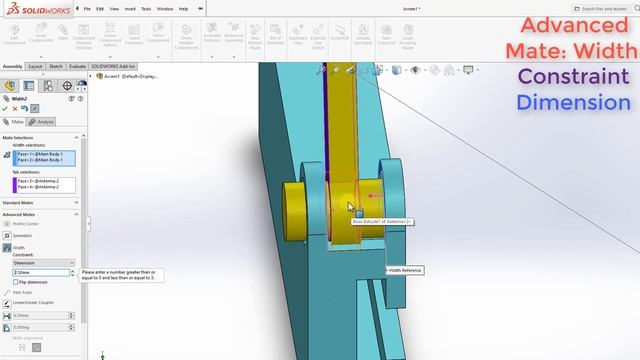Open dropdown arrow under Move Component

(x=158, y=57)
